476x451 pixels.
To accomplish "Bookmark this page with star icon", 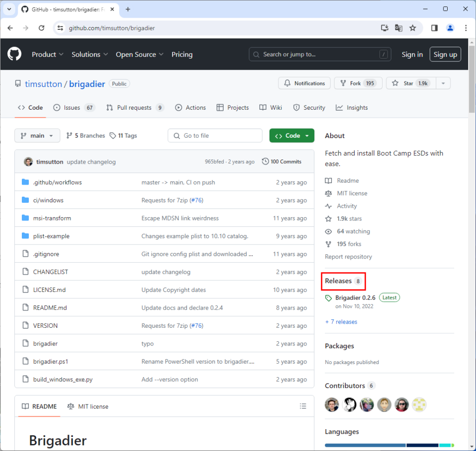I will tap(412, 28).
